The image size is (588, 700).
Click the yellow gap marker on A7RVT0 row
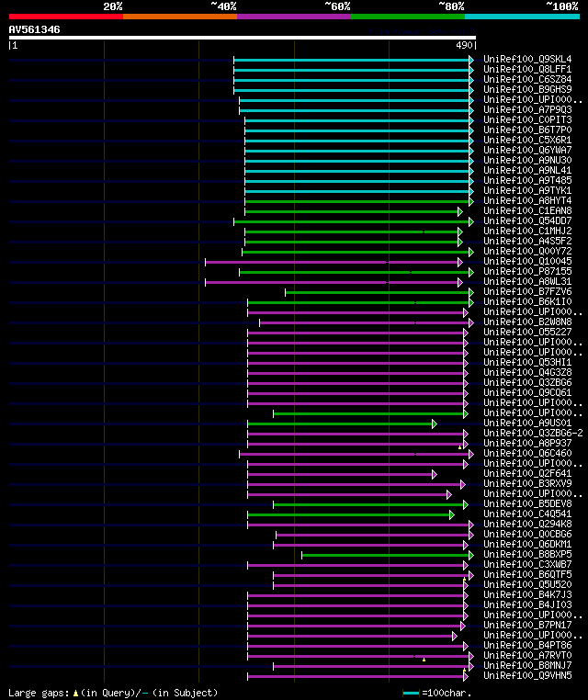424,660
